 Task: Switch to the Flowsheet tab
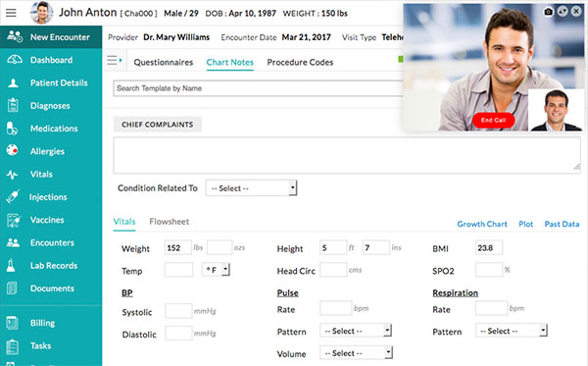(170, 222)
